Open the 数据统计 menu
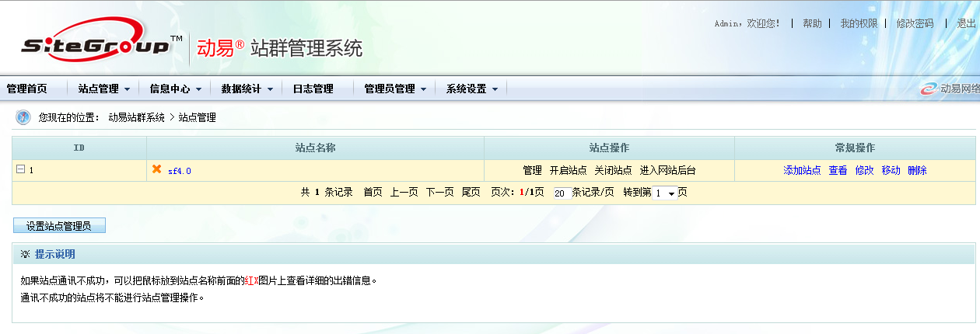Viewport: 980px width, 334px height. 241,89
